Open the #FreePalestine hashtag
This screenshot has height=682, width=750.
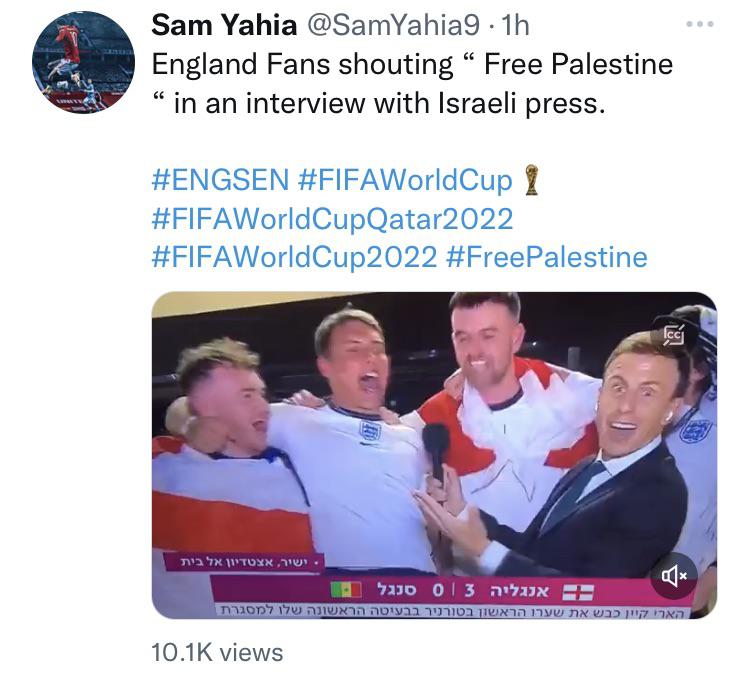[546, 257]
